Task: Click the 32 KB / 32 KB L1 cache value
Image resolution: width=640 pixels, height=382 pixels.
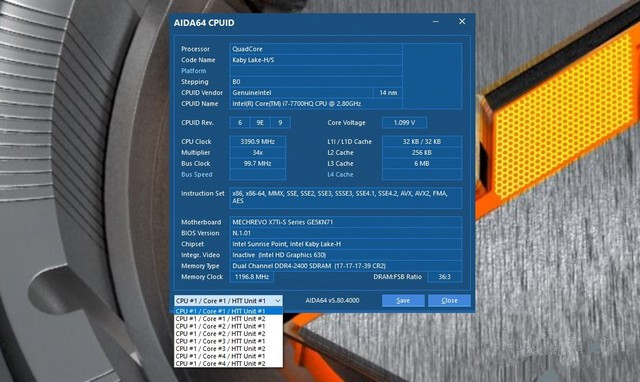Action: point(422,142)
